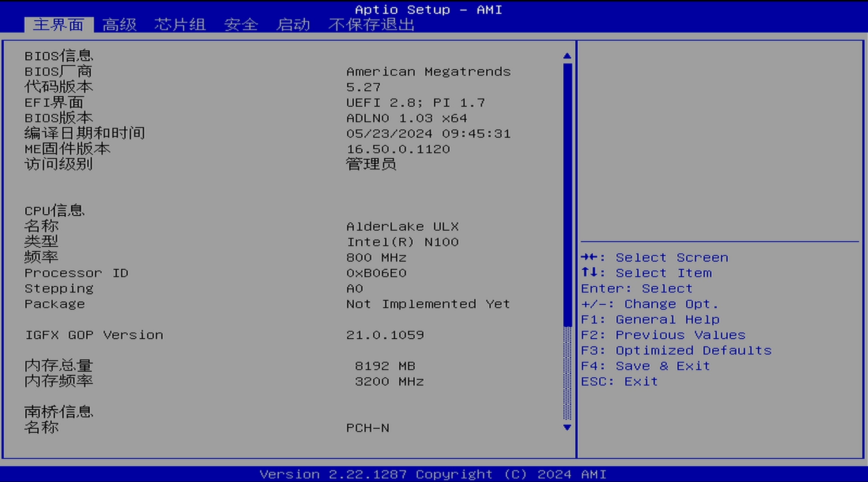Click the 南桥 name value PCH-N
Viewport: 868px width, 482px height.
(x=368, y=428)
